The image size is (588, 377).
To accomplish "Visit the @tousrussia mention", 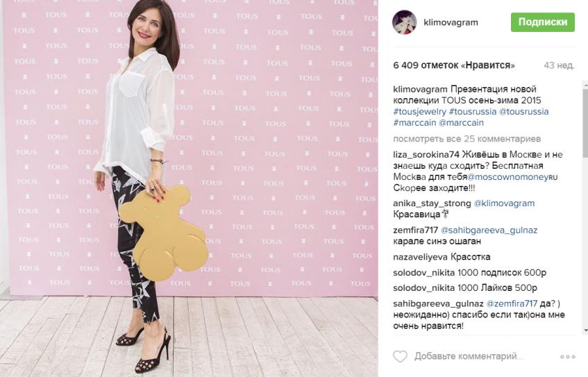I will pos(523,111).
